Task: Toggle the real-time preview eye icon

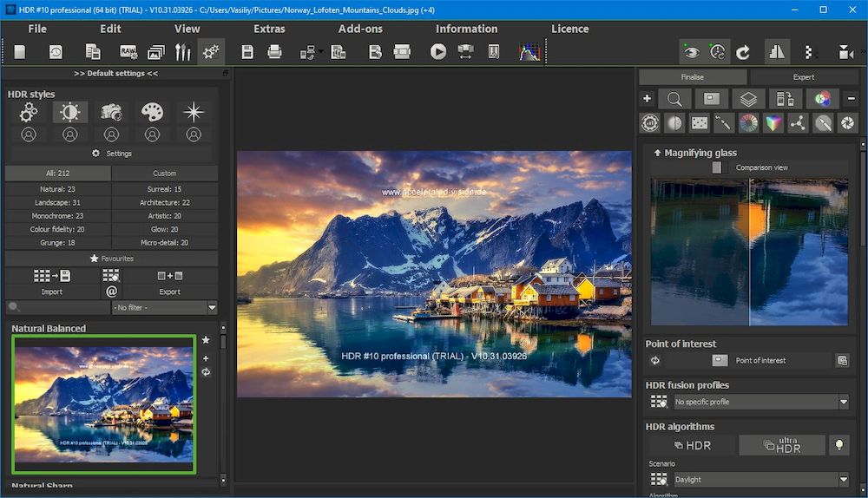Action: click(691, 52)
